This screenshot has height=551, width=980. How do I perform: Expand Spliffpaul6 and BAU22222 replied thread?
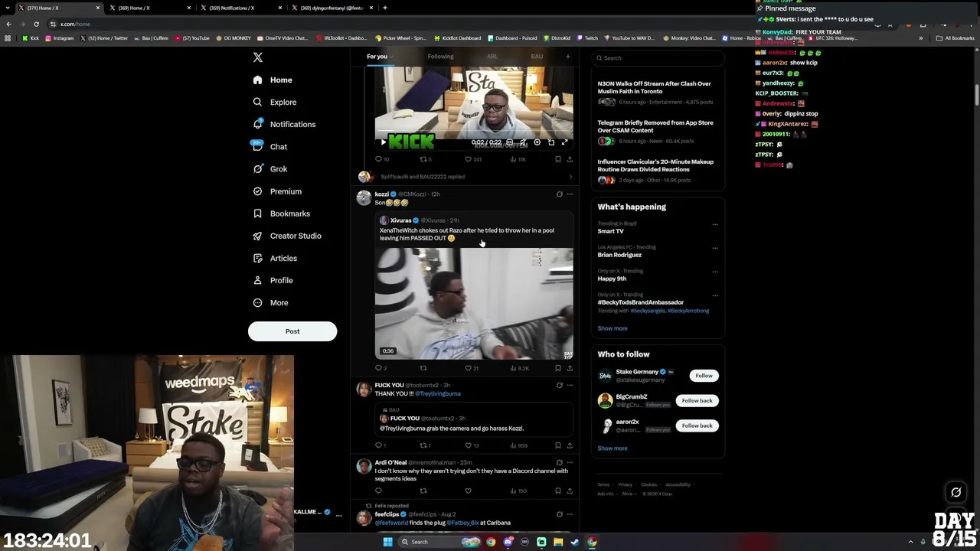pos(465,177)
